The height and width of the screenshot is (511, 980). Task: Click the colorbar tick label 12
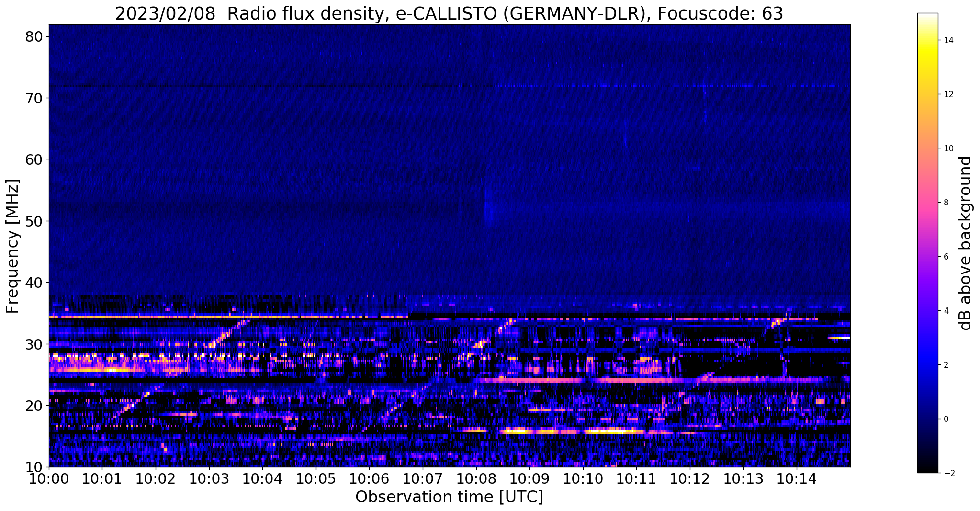[948, 94]
